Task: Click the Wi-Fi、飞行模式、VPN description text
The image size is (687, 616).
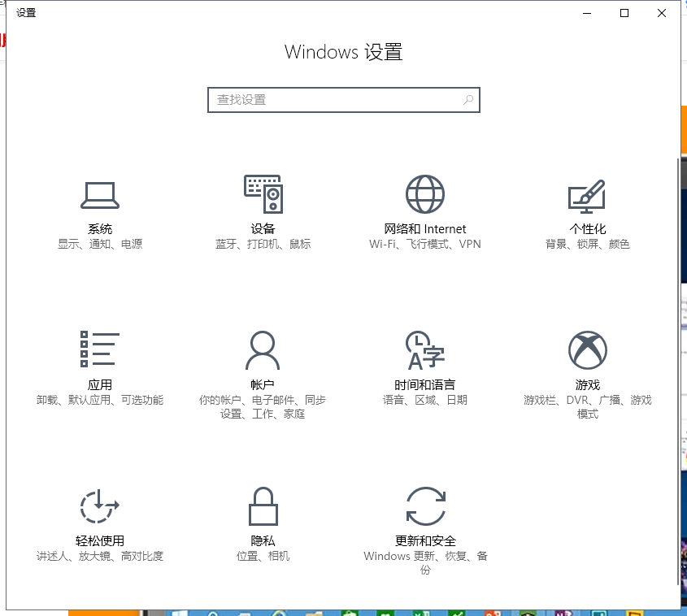Action: point(425,244)
